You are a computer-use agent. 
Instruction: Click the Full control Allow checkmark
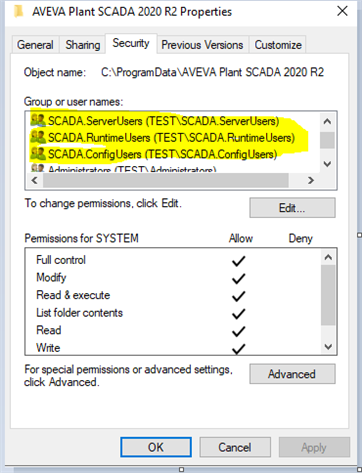239,261
